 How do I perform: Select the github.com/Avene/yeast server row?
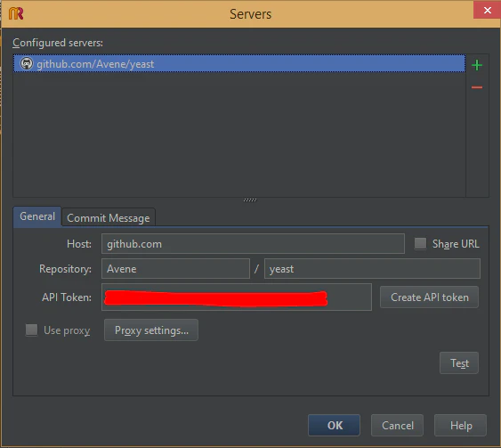pos(239,63)
